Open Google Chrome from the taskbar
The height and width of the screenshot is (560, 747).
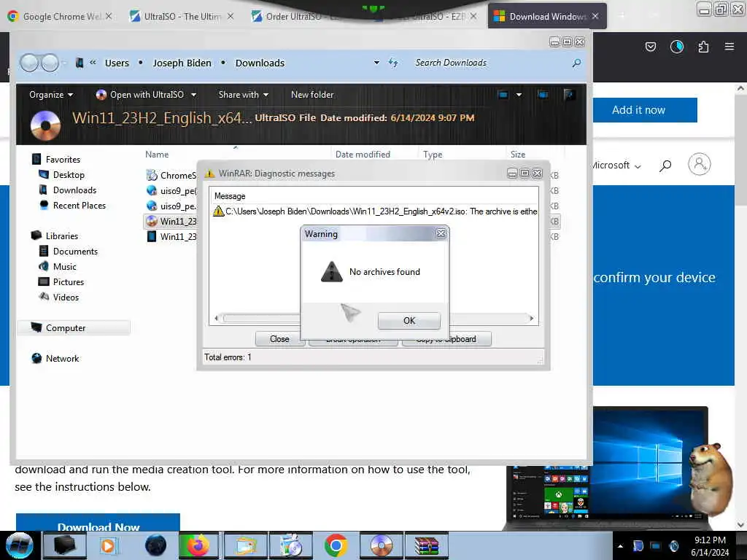click(x=336, y=545)
